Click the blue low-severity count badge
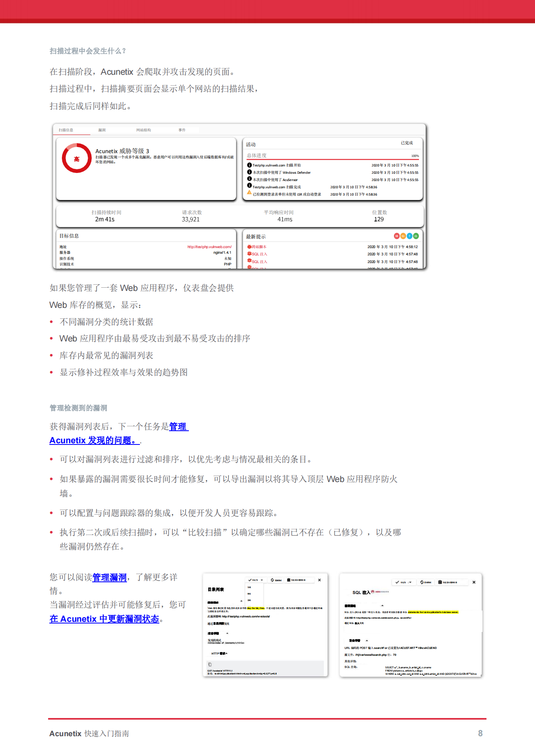 tap(410, 236)
